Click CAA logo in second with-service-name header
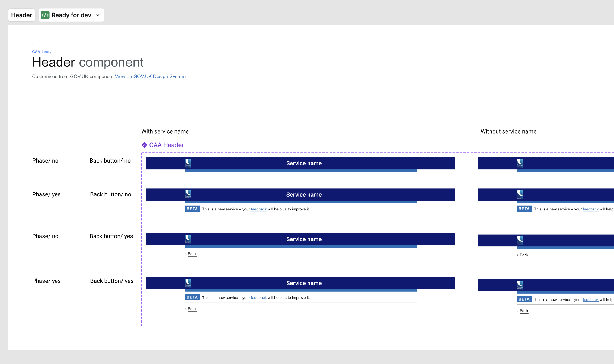The width and height of the screenshot is (614, 364). (x=188, y=194)
